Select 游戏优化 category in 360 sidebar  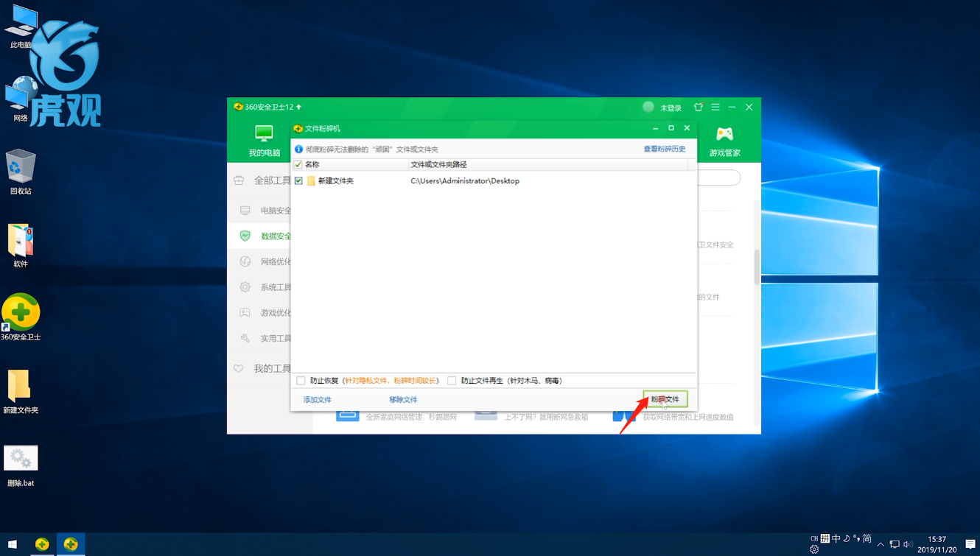(259, 313)
